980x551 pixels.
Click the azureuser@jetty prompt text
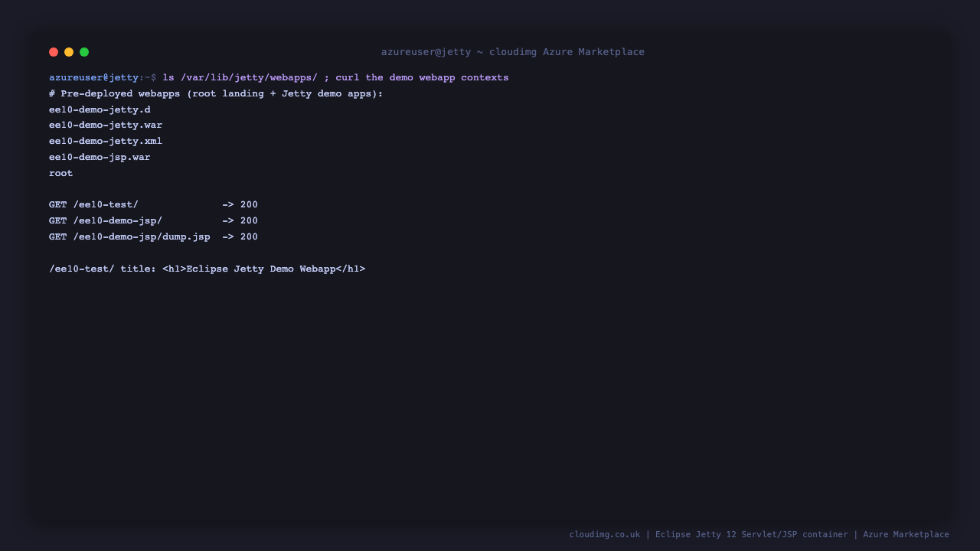[x=94, y=78]
